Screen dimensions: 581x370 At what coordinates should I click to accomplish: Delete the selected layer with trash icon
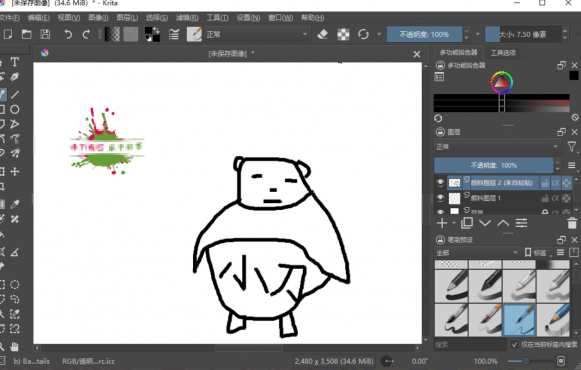[572, 223]
